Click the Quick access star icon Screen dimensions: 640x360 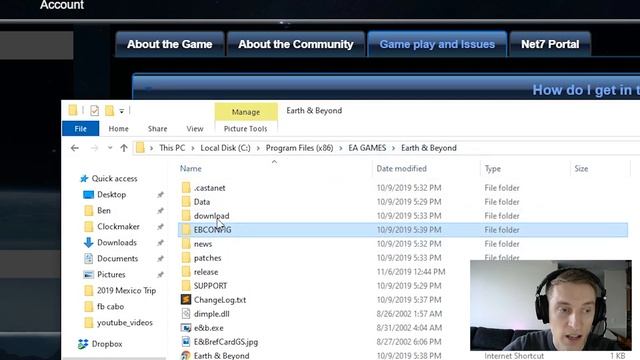click(x=84, y=178)
